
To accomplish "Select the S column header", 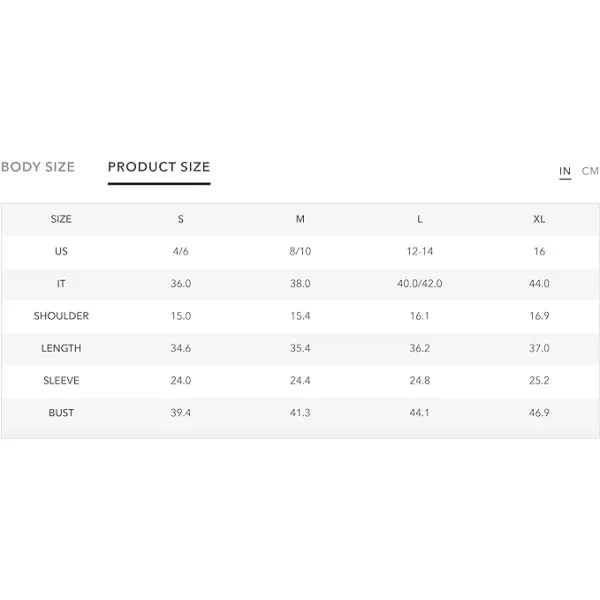I will point(181,219).
